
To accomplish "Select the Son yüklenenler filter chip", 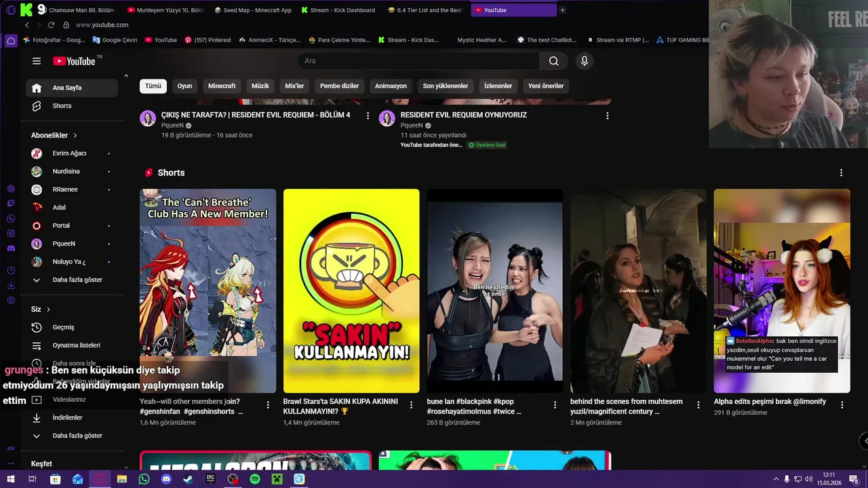I will (446, 86).
